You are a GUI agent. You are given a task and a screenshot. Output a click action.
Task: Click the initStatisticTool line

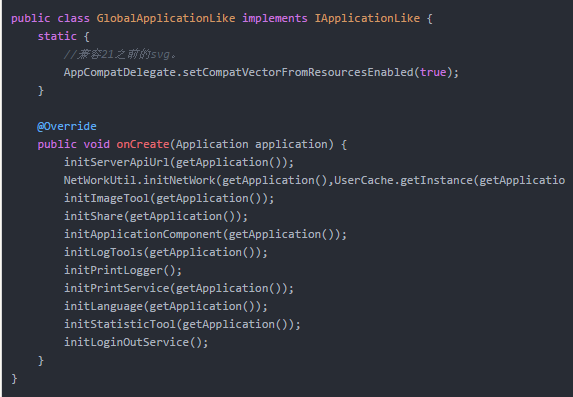tap(182, 324)
